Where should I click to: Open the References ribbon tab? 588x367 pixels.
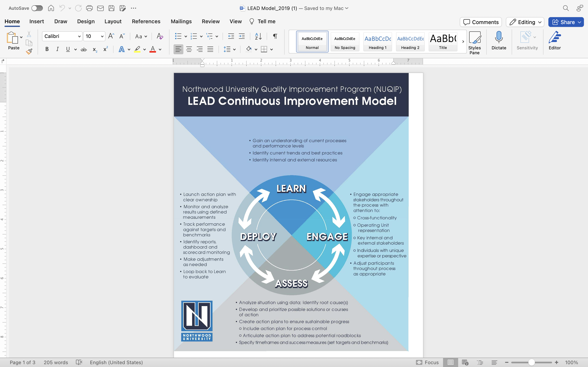point(146,21)
